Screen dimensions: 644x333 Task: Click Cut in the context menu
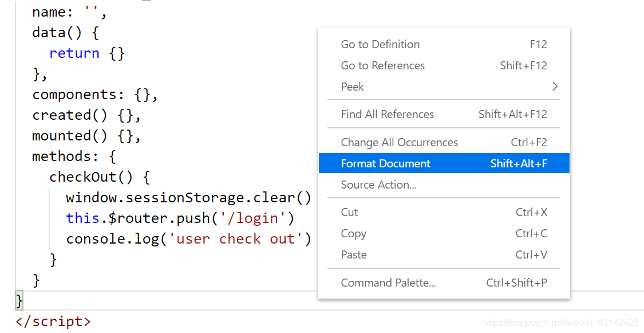click(x=349, y=212)
